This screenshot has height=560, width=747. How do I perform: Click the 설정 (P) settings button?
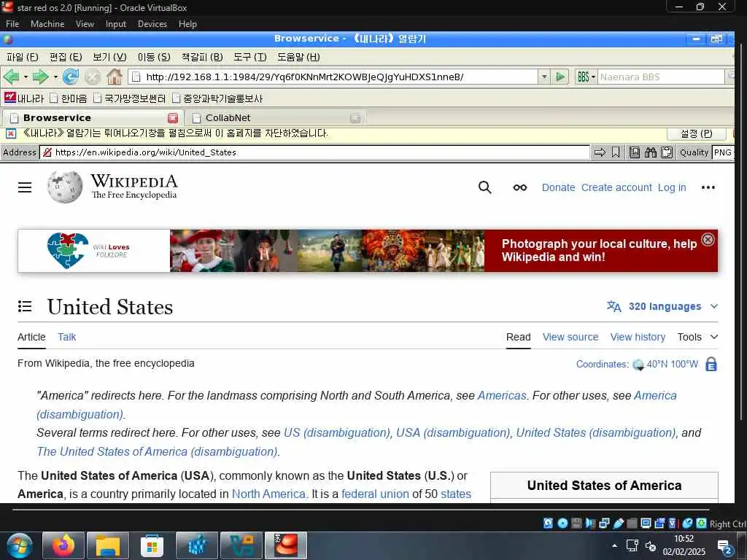(696, 134)
